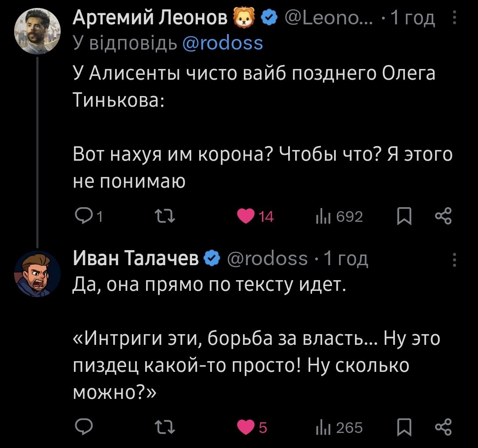View analytics showing 265 views

tap(321, 427)
